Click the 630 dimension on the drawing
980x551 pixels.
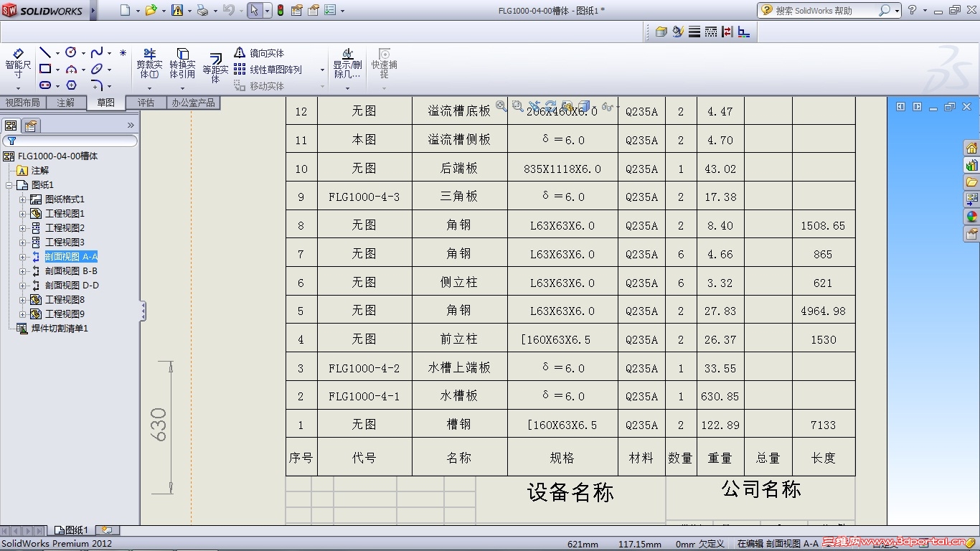(x=158, y=425)
